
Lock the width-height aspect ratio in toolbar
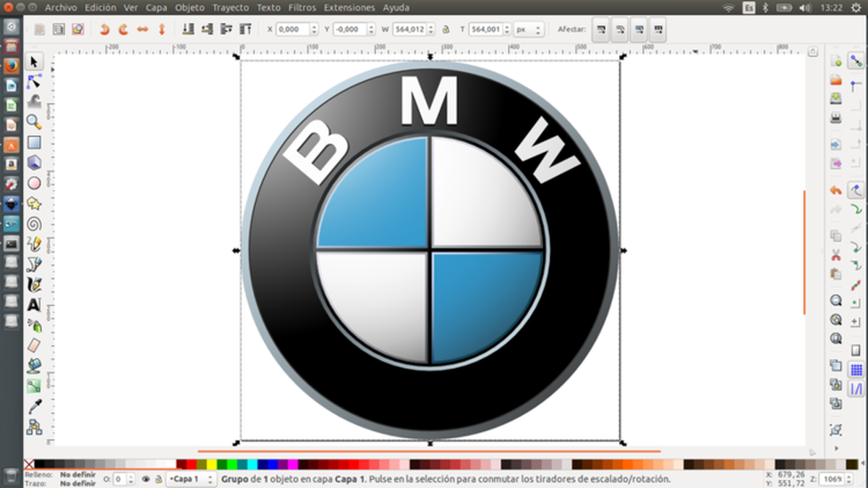446,30
